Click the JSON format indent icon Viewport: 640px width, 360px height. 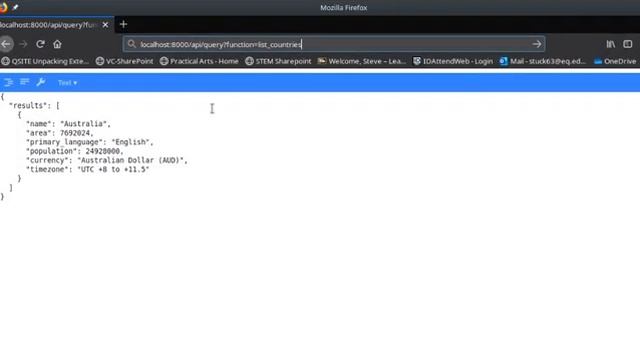[8, 82]
